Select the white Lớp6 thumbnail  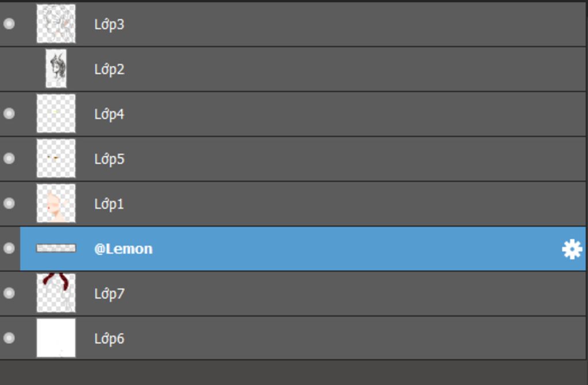tap(56, 338)
